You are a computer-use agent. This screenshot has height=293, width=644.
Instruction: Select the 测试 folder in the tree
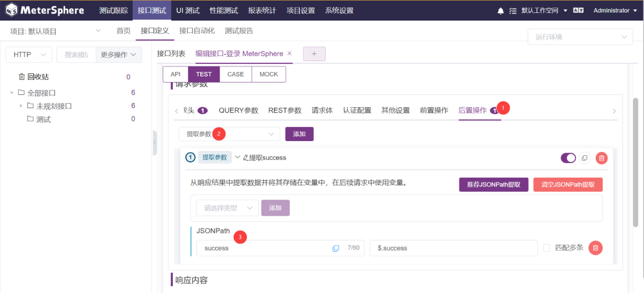click(x=43, y=119)
